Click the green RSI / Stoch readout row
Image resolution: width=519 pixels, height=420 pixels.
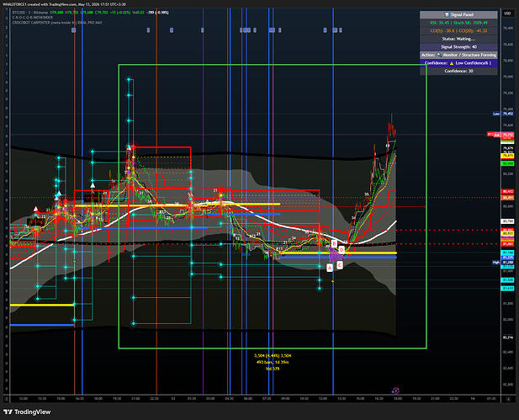click(458, 23)
